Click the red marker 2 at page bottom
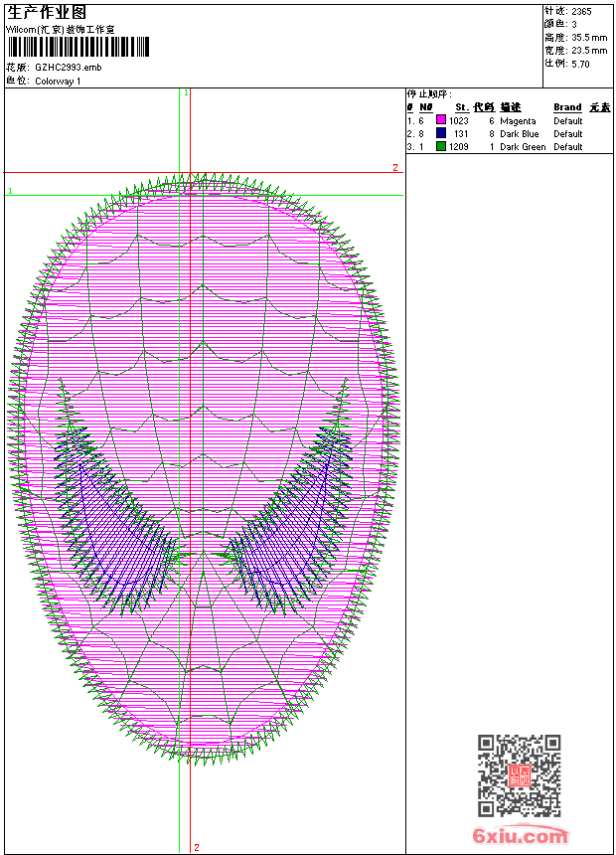Viewport: 616px width, 855px height. click(x=197, y=847)
